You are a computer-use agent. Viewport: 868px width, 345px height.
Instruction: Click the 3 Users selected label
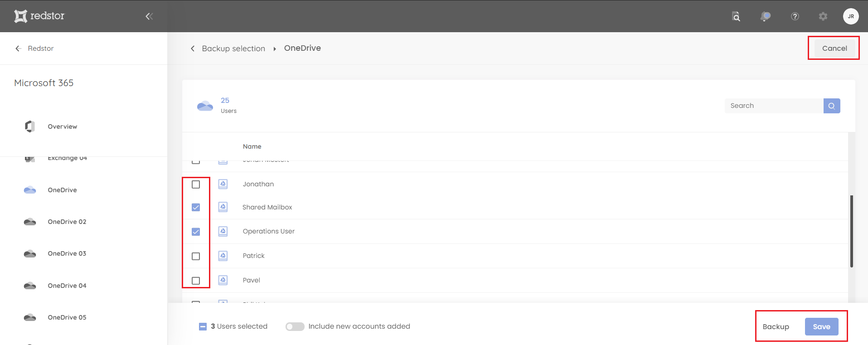click(239, 326)
